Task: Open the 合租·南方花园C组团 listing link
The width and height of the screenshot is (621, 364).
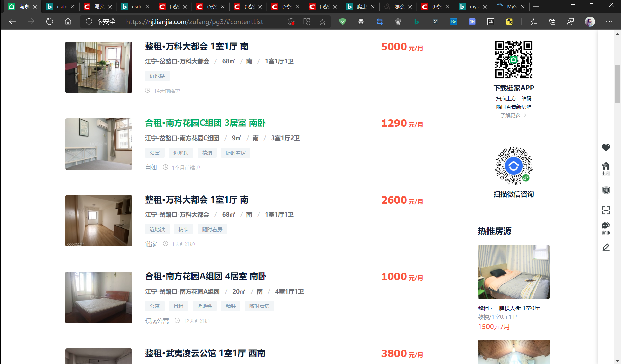Action: 205,123
